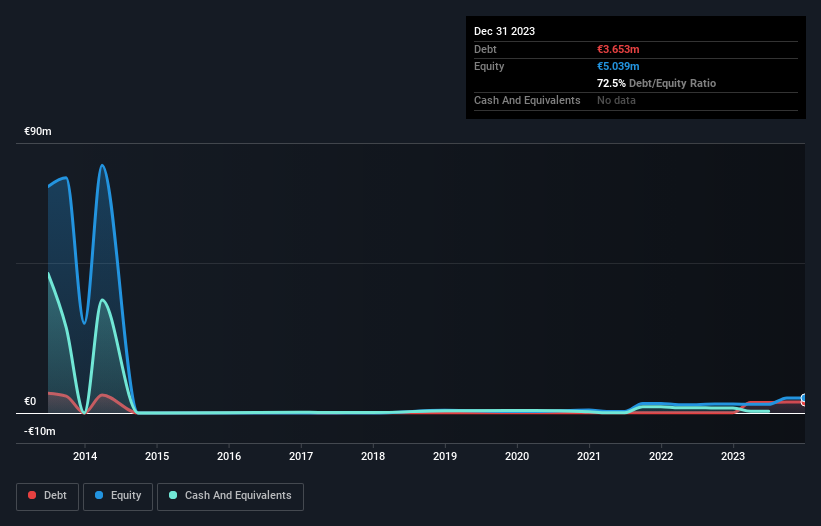Toggle Cash And Equivalents legend button
Viewport: 821px width, 526px height.
[x=230, y=496]
